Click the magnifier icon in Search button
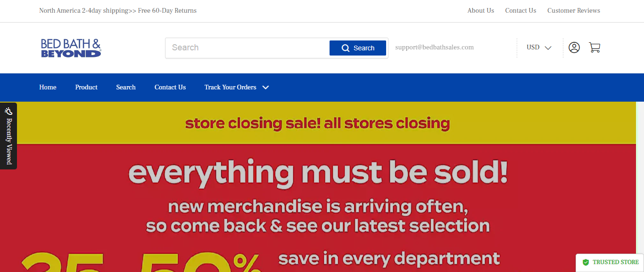Screen dimensions: 644x272 click(346, 48)
